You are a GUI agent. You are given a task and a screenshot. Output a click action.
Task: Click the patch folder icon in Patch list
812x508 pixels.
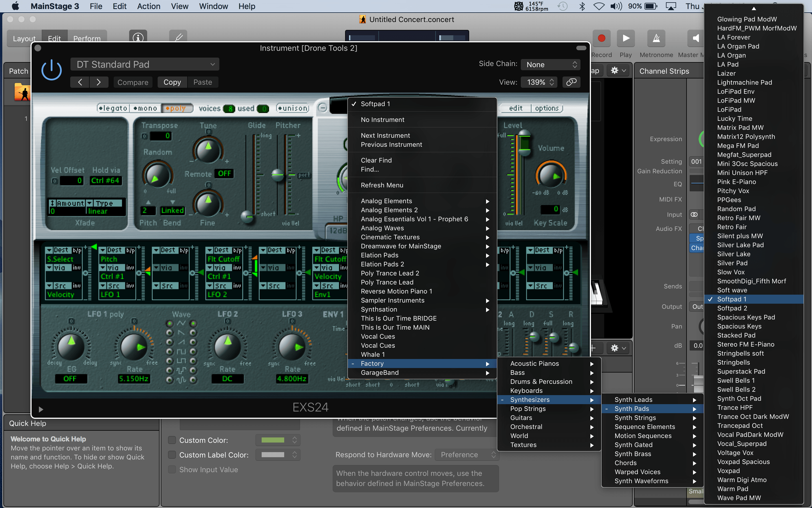click(22, 92)
